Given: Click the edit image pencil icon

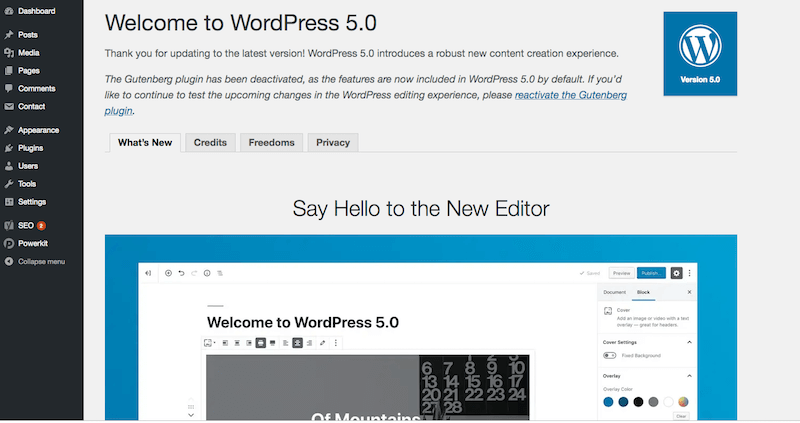Looking at the screenshot, I should [x=322, y=343].
